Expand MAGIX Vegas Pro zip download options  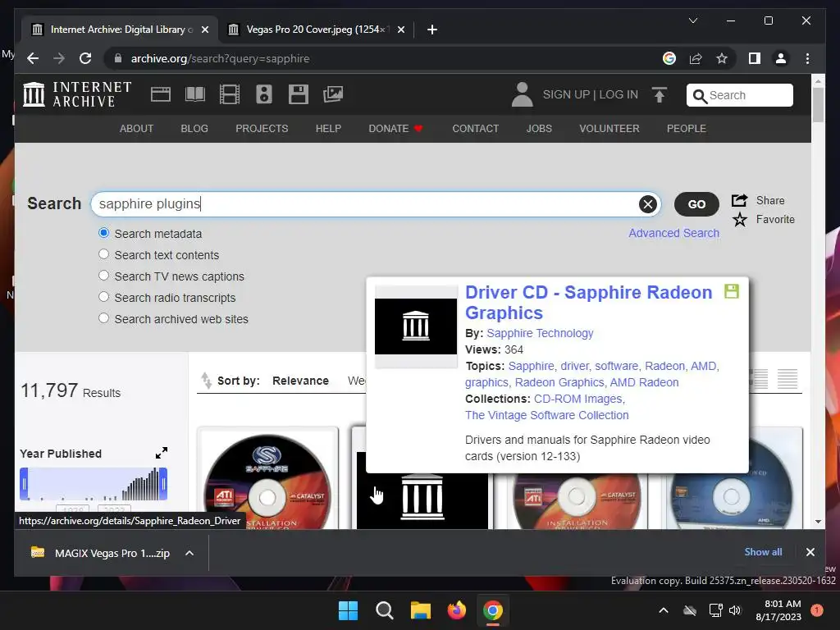click(x=189, y=553)
